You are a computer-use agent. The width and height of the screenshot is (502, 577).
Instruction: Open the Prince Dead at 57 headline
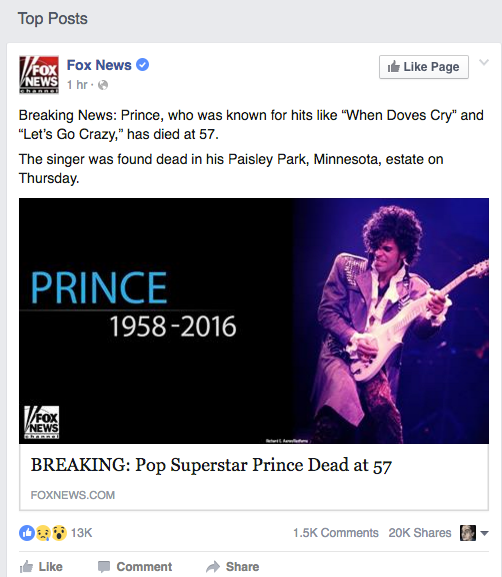(211, 465)
